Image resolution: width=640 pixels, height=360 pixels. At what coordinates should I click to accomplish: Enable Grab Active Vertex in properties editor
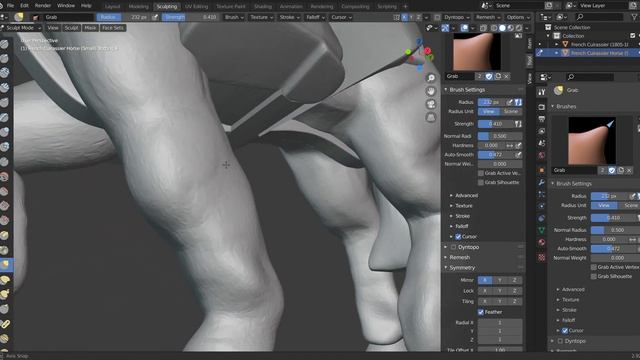pos(594,267)
